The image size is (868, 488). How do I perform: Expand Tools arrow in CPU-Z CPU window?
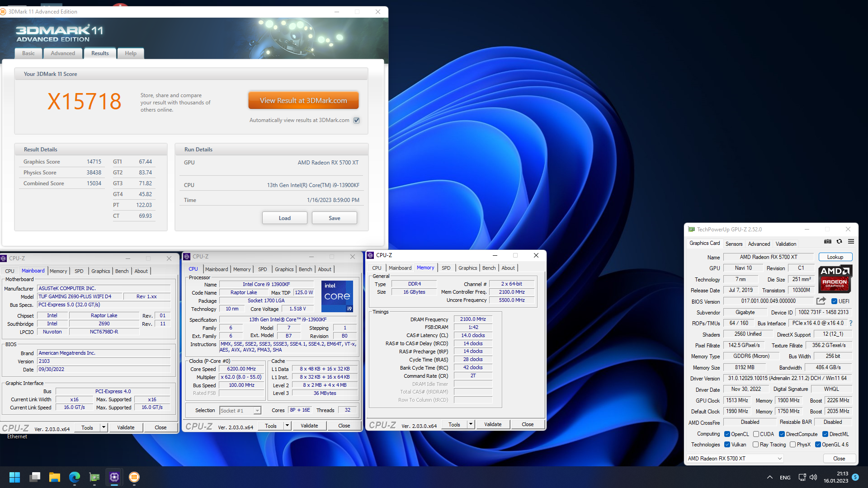coord(287,426)
